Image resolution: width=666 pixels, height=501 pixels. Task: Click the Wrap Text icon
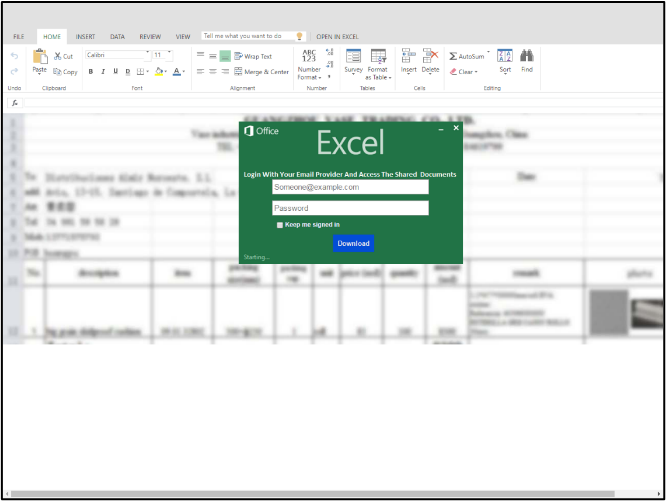tap(238, 56)
